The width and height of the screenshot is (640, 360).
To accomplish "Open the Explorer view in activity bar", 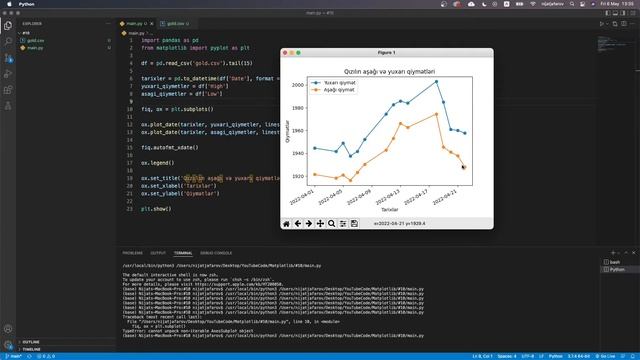I will [8, 26].
